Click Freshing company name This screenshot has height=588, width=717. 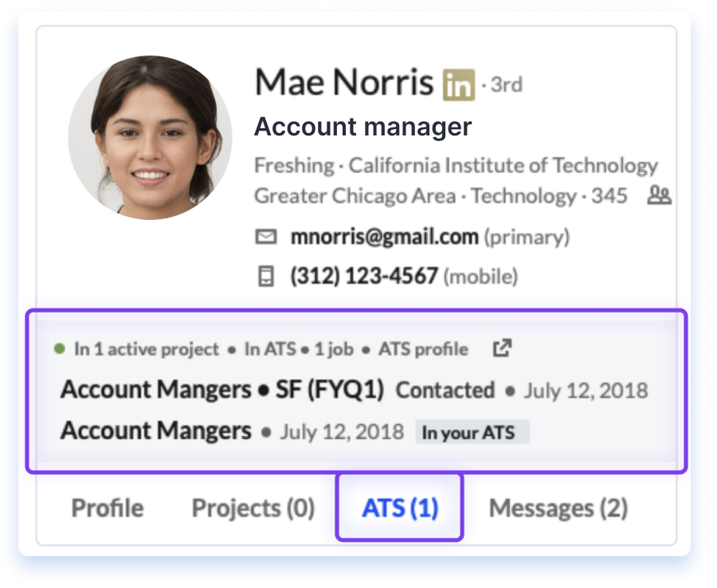(294, 166)
